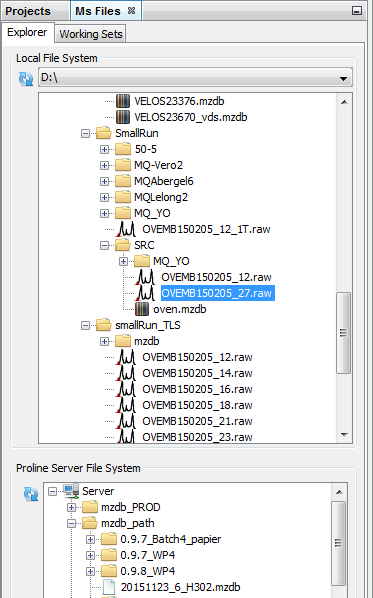The image size is (373, 598).
Task: Select the VELOS23376.mzdb file icon
Action: tap(123, 101)
